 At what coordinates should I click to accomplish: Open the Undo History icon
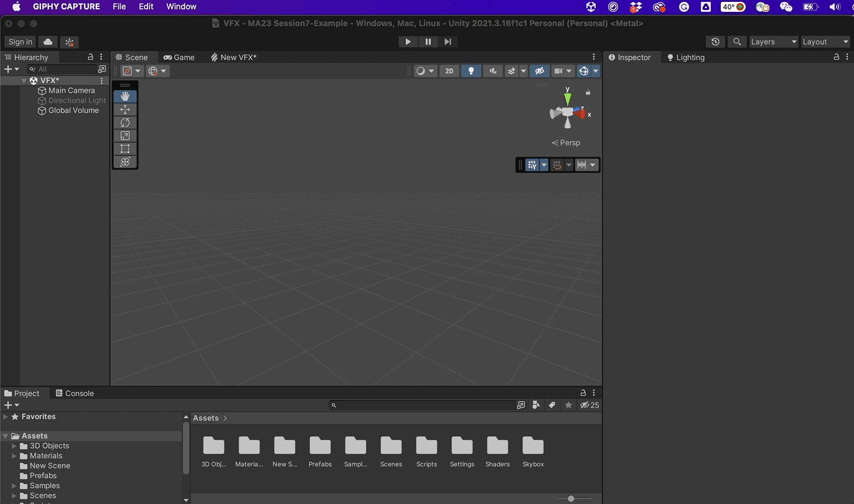(715, 42)
